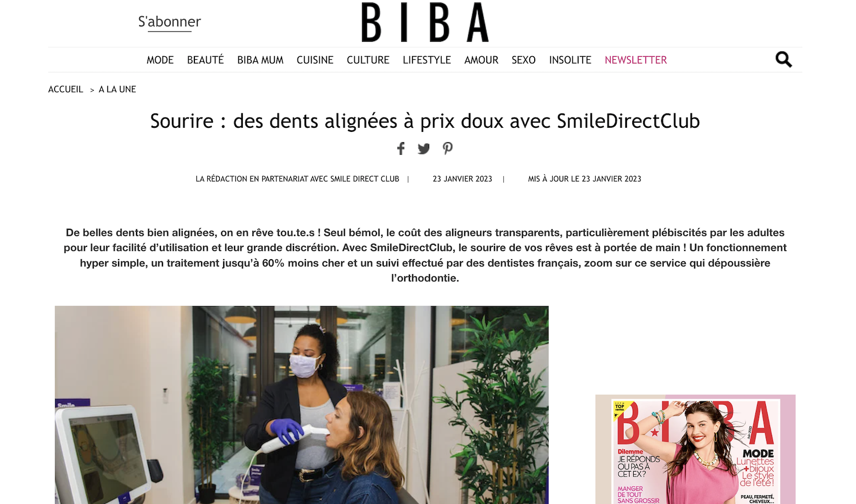Screen dimensions: 856x504
Task: Open A LA UNE breadcrumb link
Action: 118,89
